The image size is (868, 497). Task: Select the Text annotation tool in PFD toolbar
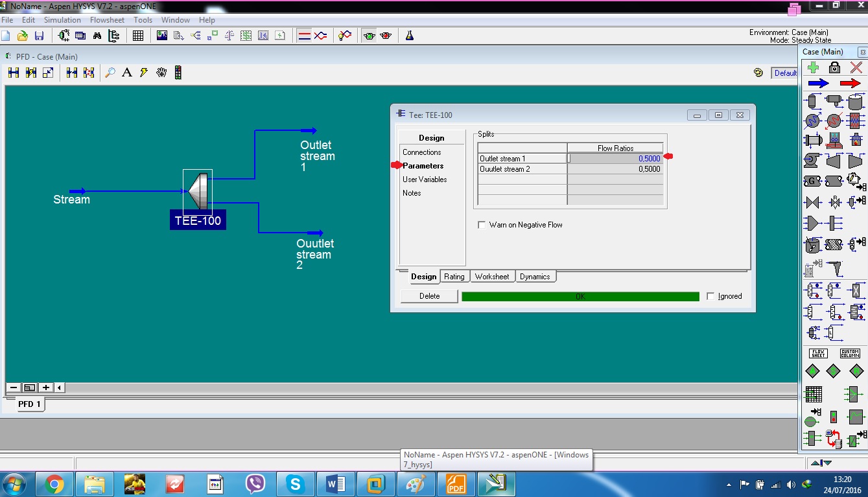pos(127,73)
